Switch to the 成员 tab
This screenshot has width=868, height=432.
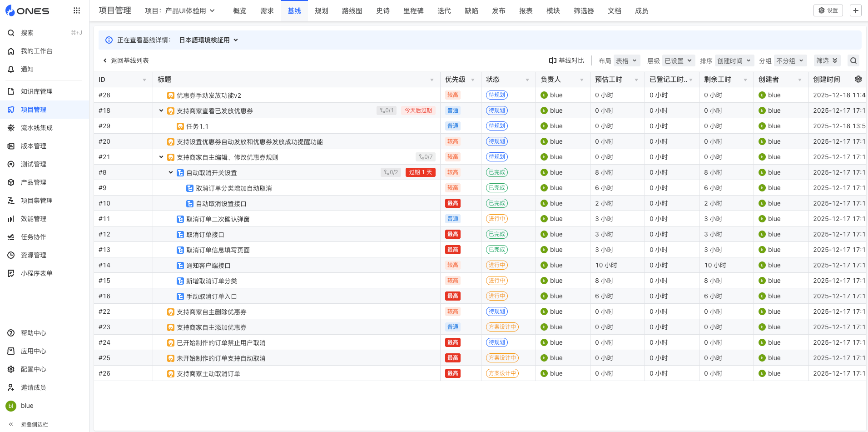coord(641,10)
